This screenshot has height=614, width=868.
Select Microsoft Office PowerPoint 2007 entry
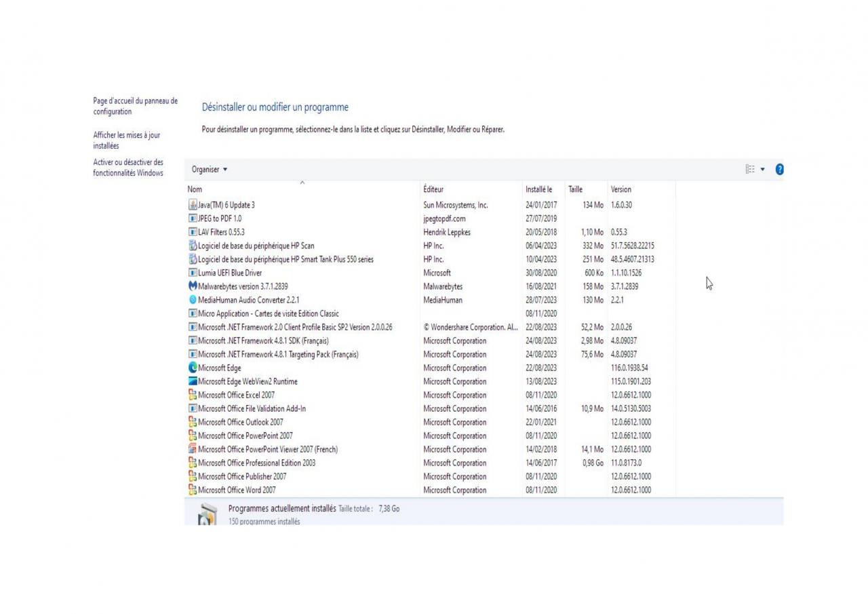pyautogui.click(x=245, y=436)
